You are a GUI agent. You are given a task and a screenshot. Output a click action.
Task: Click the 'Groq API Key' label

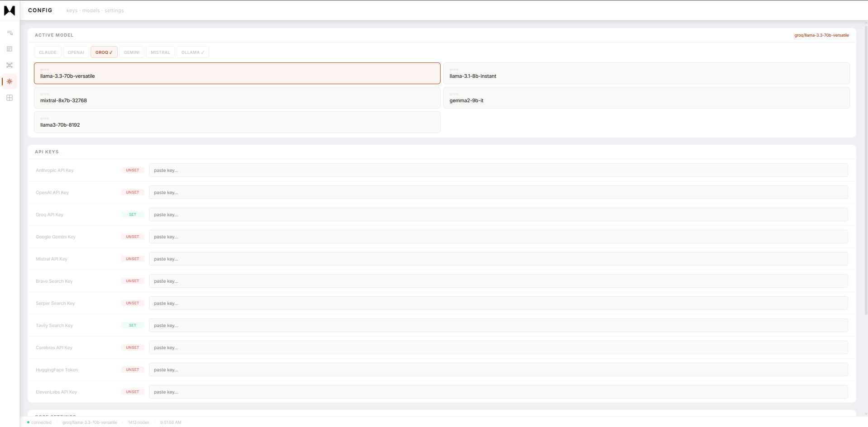click(x=50, y=215)
